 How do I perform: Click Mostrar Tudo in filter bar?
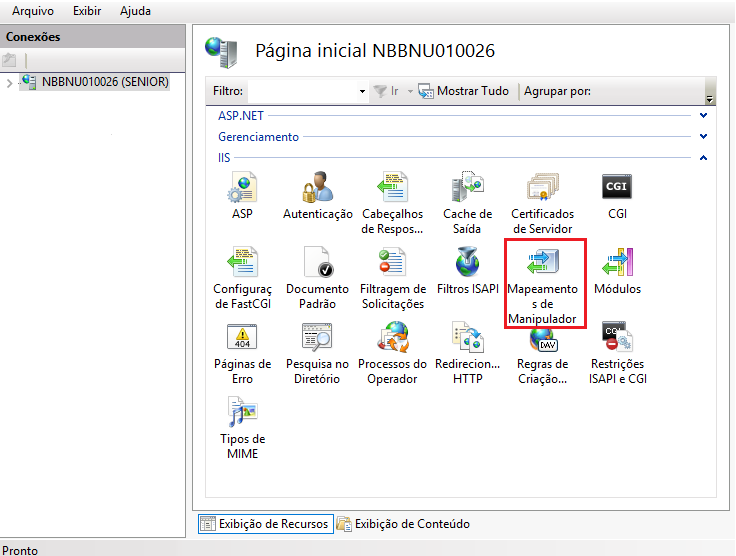(x=464, y=91)
